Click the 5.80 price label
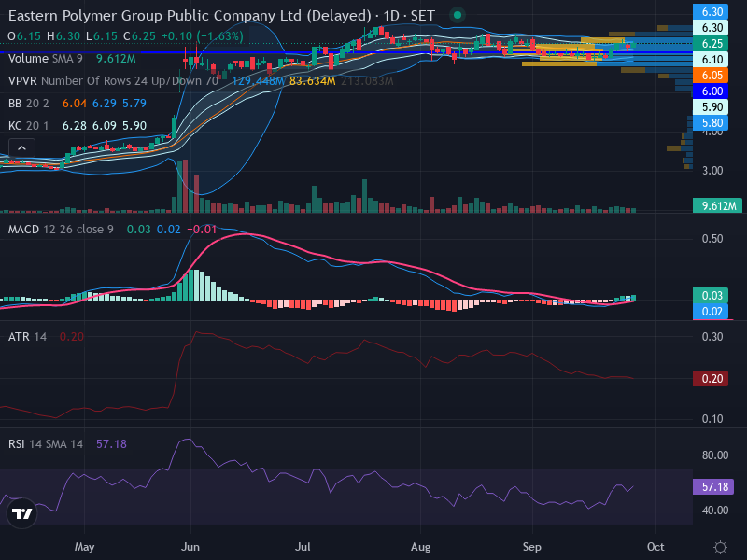 [712, 123]
